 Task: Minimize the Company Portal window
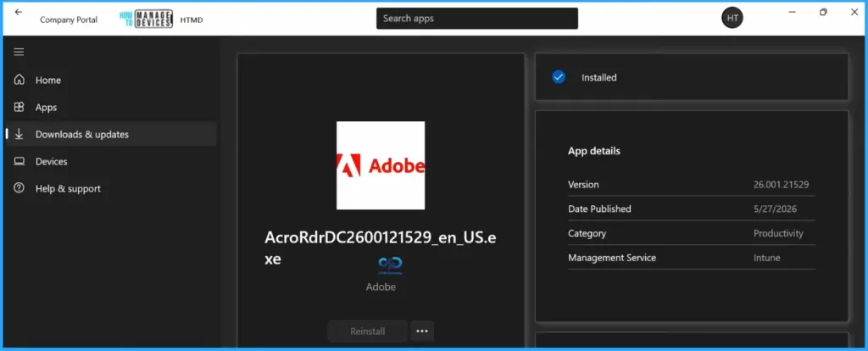793,12
